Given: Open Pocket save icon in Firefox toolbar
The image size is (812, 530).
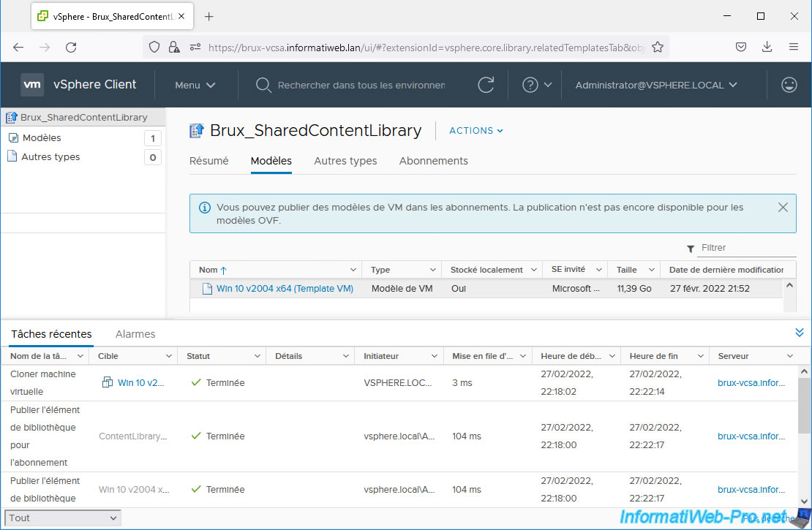Looking at the screenshot, I should pos(741,47).
